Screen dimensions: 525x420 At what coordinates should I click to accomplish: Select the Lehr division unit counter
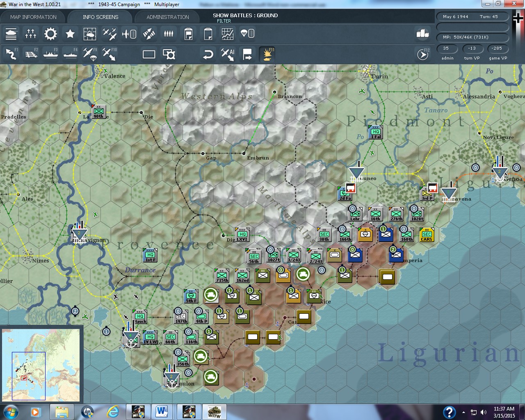355,214
